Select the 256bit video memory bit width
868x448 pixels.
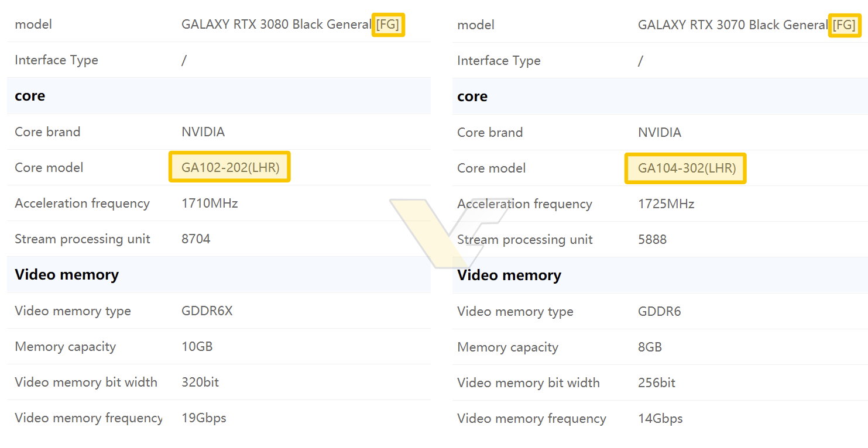[x=656, y=382]
